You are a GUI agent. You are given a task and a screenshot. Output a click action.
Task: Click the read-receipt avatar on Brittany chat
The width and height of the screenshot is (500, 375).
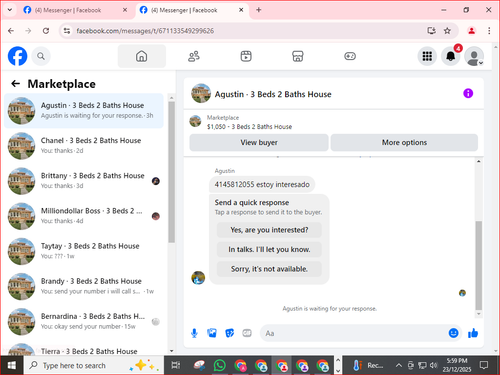[x=156, y=181]
